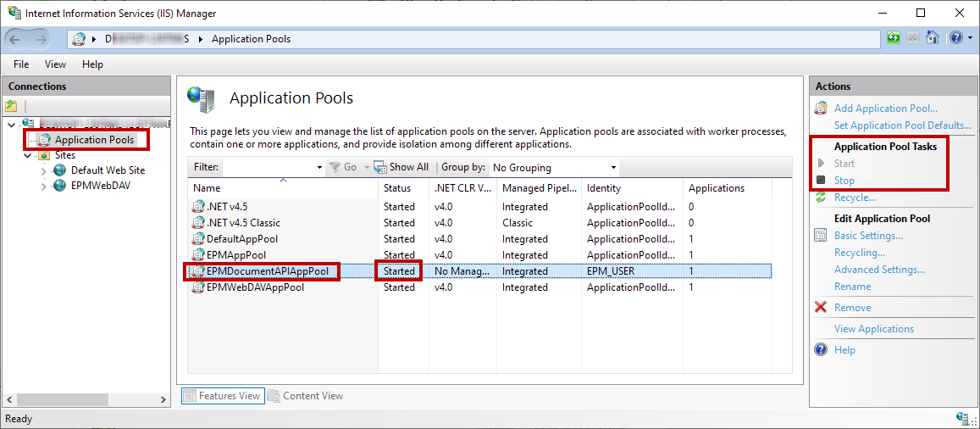Select the DefaultAppPool row
Viewport: 980px width, 429px height.
242,239
